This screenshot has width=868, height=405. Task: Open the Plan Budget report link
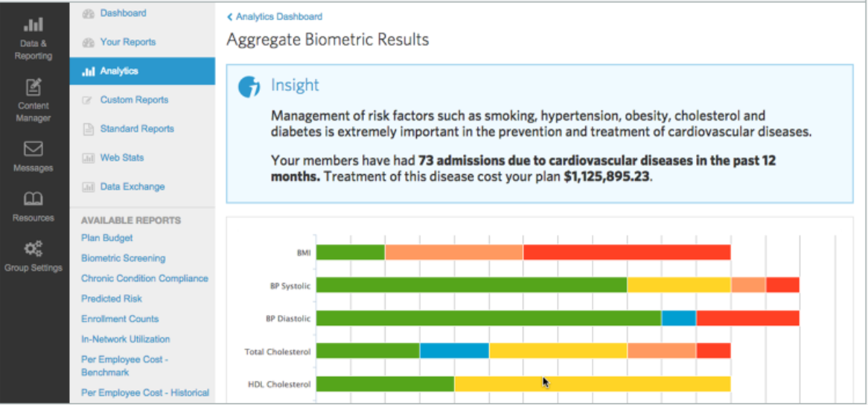click(x=107, y=238)
